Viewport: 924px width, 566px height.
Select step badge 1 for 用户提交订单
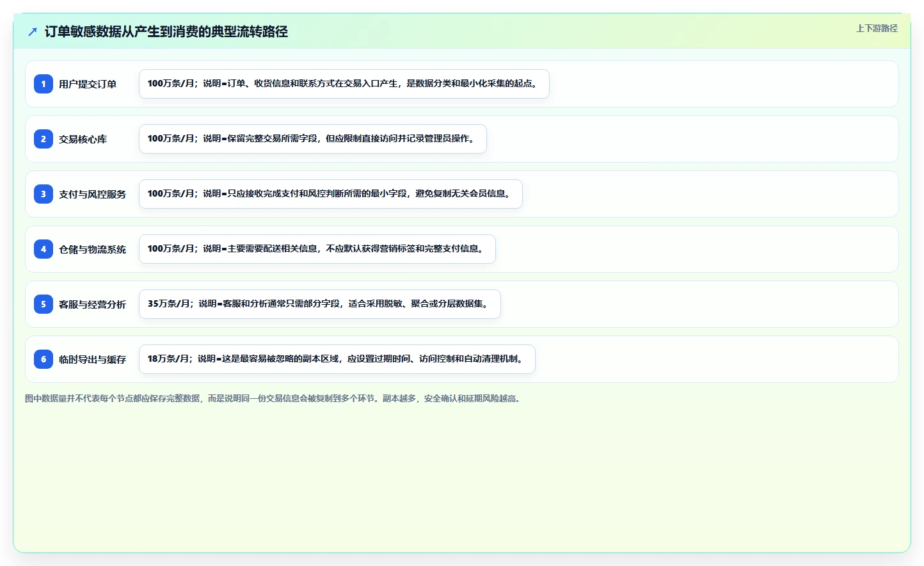(x=44, y=84)
